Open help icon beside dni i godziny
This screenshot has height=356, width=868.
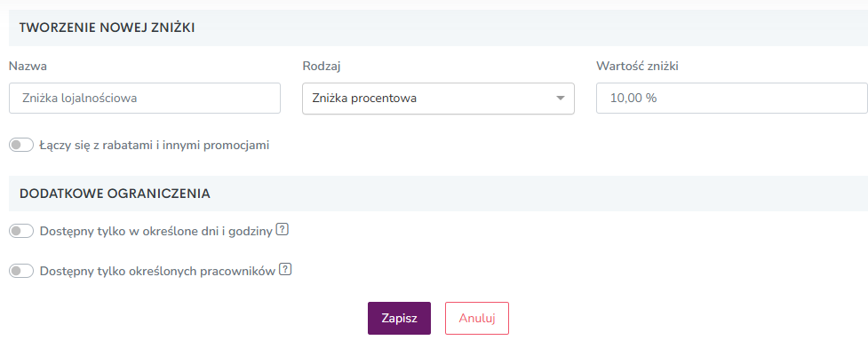(x=283, y=229)
